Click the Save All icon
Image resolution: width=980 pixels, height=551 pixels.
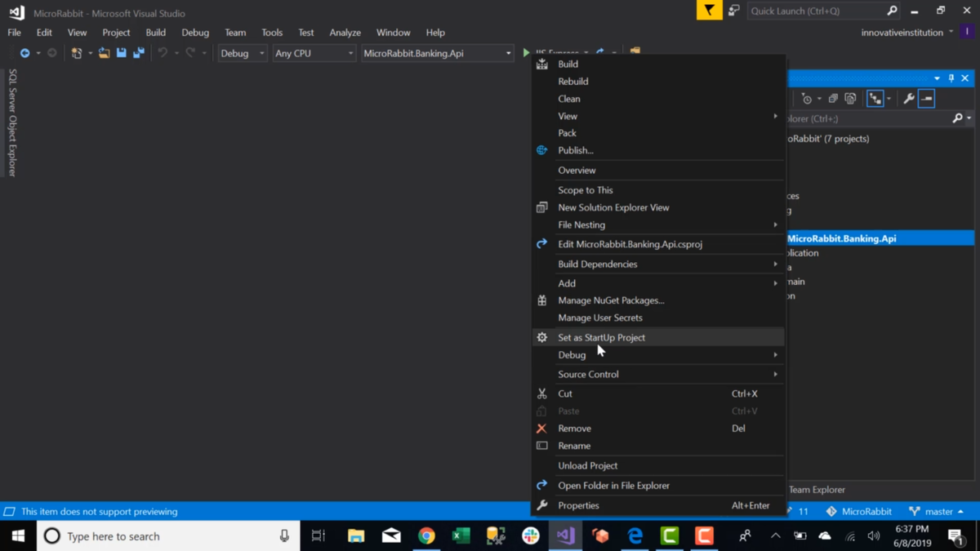pos(139,53)
